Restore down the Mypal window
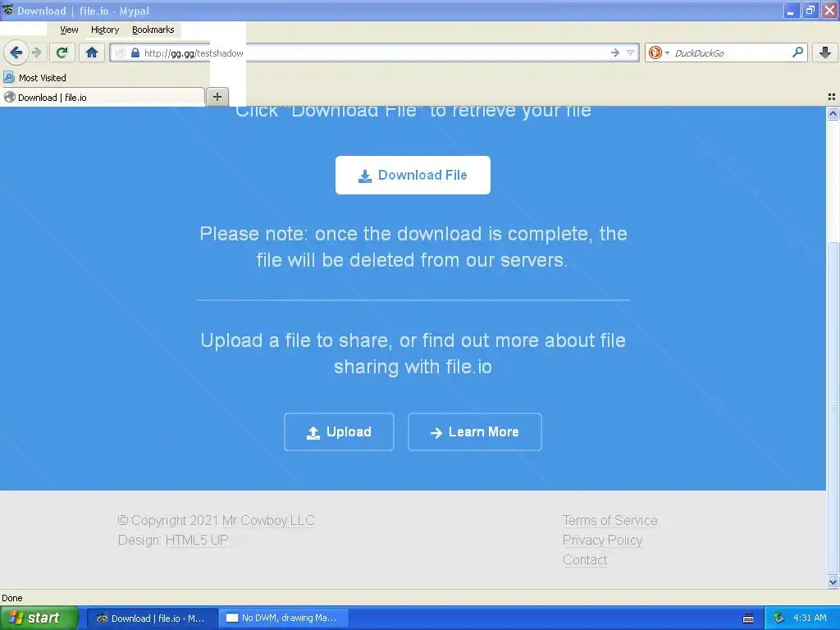Image resolution: width=840 pixels, height=630 pixels. (810, 10)
